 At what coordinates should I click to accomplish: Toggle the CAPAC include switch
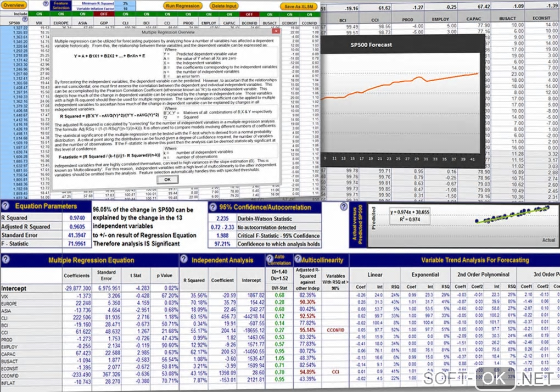[x=229, y=14]
